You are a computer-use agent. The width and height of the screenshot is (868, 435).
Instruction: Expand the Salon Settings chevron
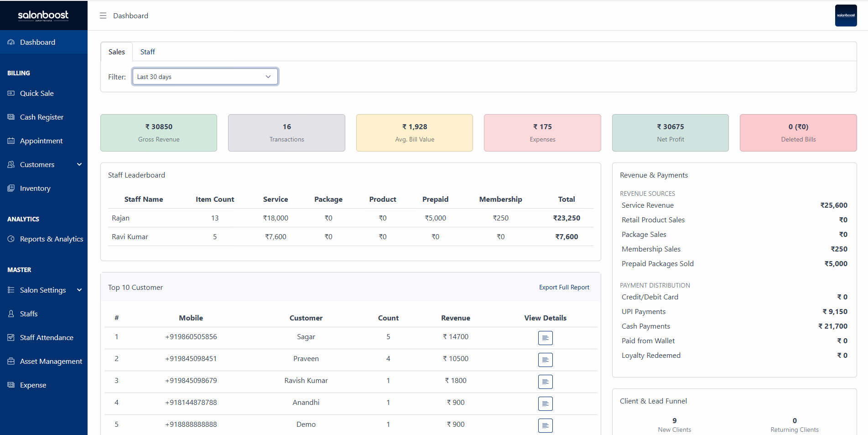coord(79,290)
